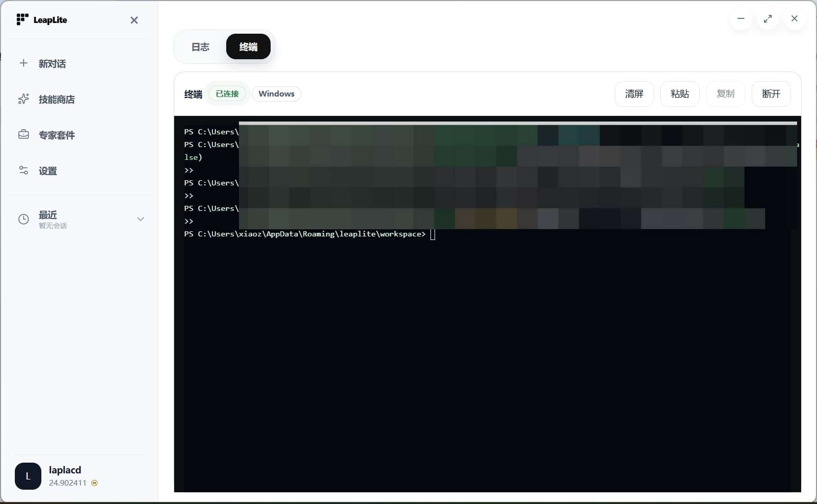Viewport: 817px width, 504px height.
Task: Click the plus icon beside 新对话
Action: tap(23, 63)
